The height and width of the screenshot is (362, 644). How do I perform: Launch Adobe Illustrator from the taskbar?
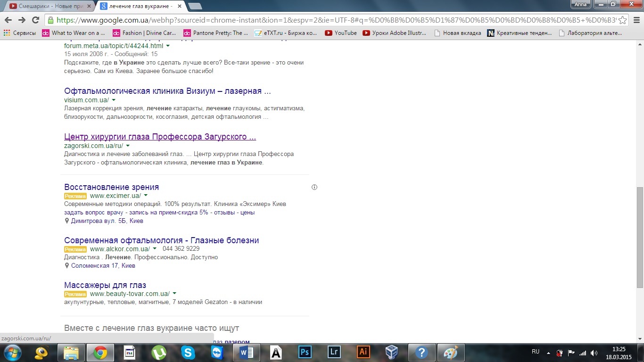[363, 353]
